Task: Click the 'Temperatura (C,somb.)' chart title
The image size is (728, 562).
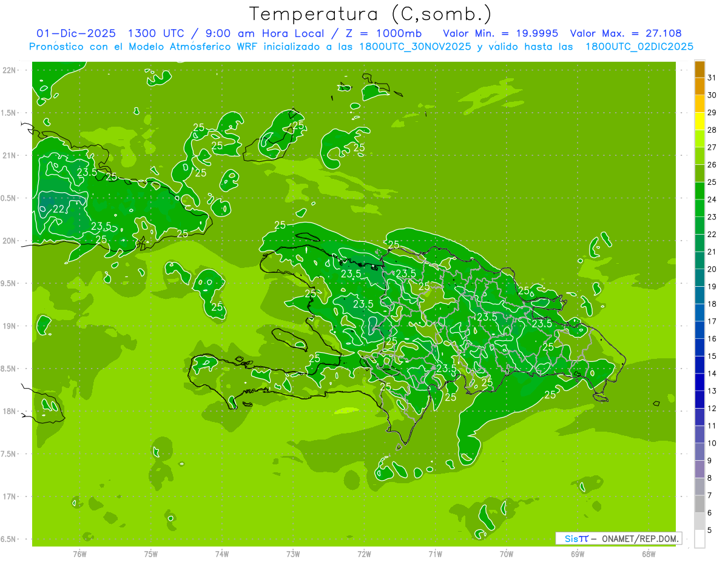Action: coord(371,14)
